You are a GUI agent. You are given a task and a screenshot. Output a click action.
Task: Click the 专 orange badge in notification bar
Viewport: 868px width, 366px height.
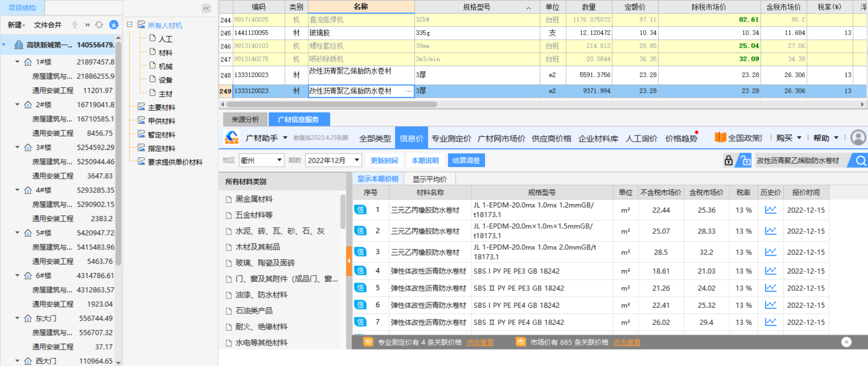(368, 342)
